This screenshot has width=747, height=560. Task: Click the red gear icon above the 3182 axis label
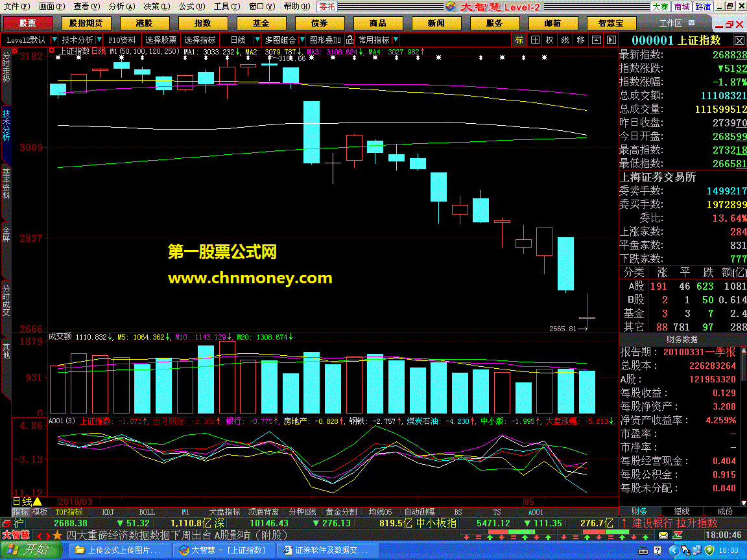click(x=15, y=51)
